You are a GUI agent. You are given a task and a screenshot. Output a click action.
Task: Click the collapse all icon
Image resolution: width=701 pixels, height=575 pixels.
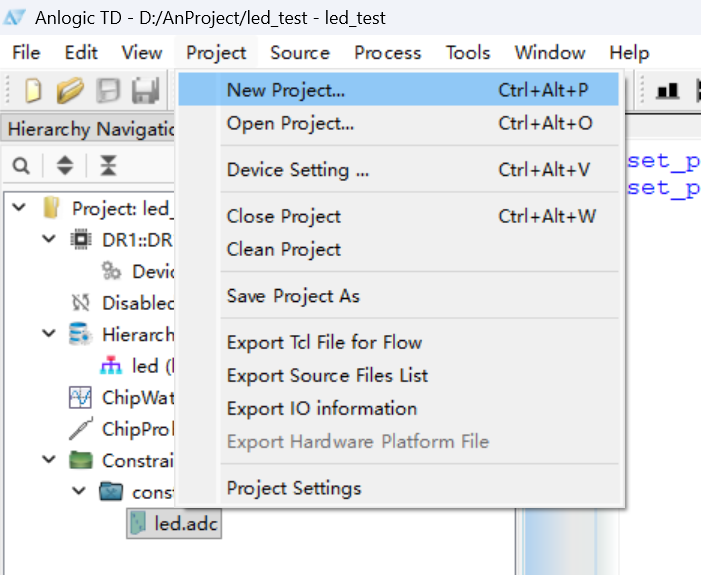(x=108, y=165)
